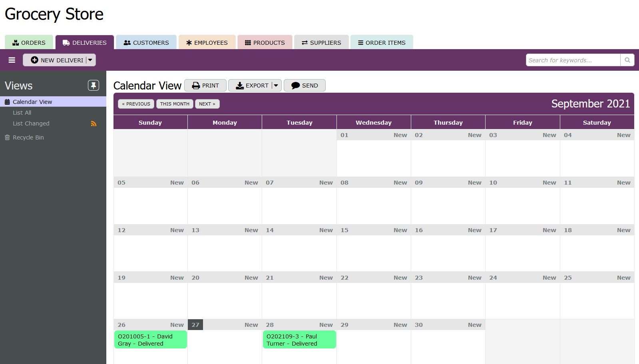639x364 pixels.
Task: Open the Recycle Bin view
Action: (x=28, y=137)
